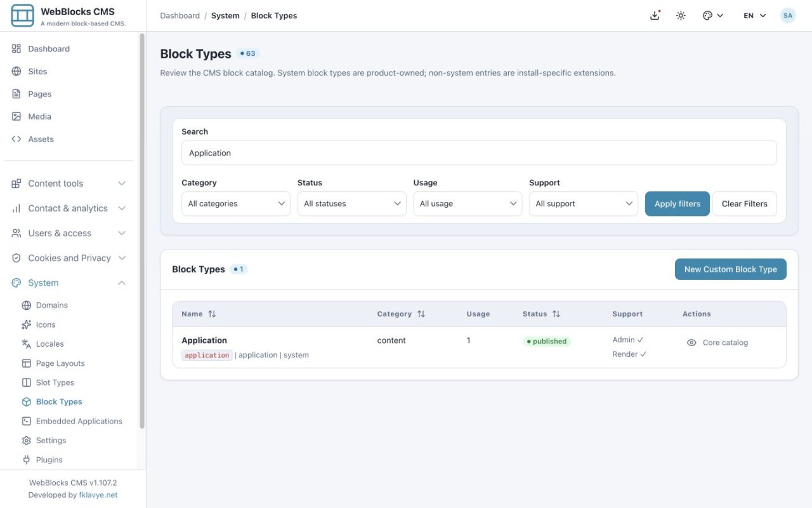Click the Dashboard breadcrumb link
This screenshot has width=812, height=508.
(180, 15)
